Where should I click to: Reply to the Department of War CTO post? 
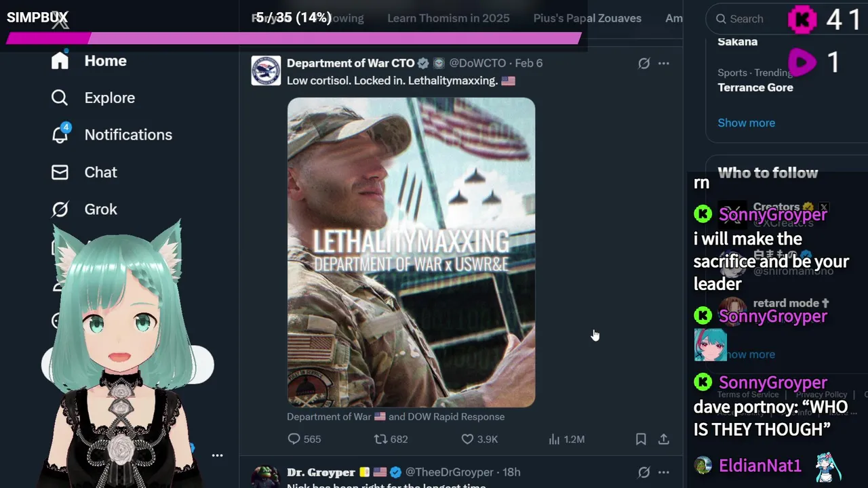[x=304, y=439]
